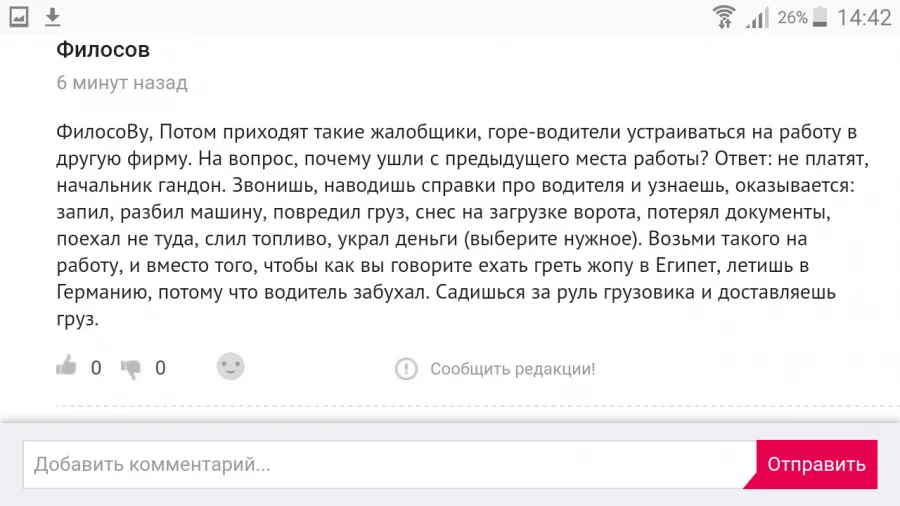The image size is (900, 506).
Task: Open the author name Философ
Action: pyautogui.click(x=103, y=50)
